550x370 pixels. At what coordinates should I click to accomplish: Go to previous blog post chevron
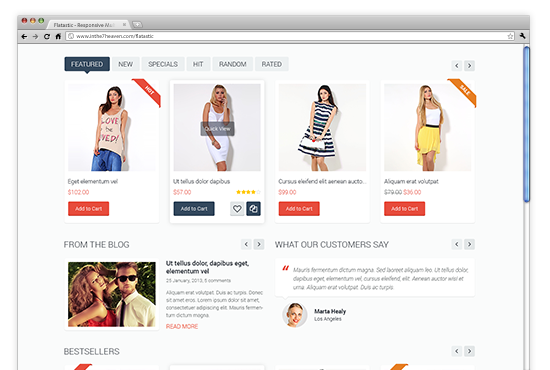click(x=246, y=244)
